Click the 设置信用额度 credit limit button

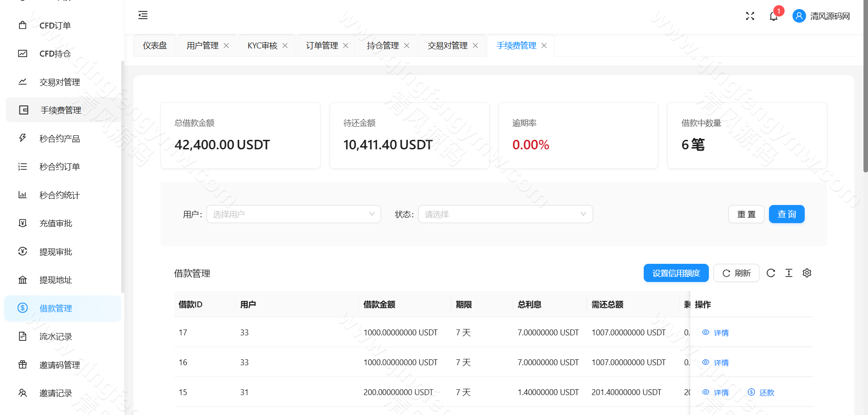click(x=676, y=273)
